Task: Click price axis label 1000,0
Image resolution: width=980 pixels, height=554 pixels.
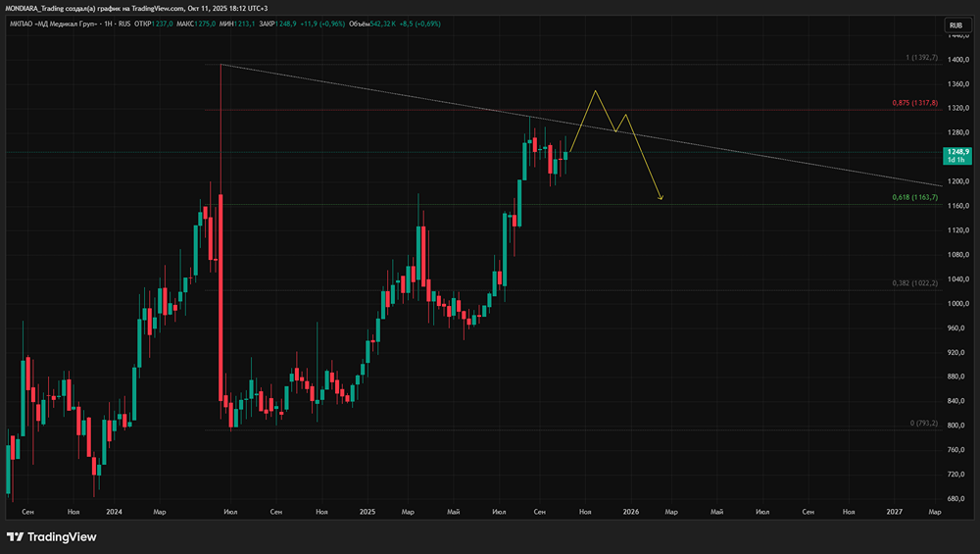Action: point(958,304)
